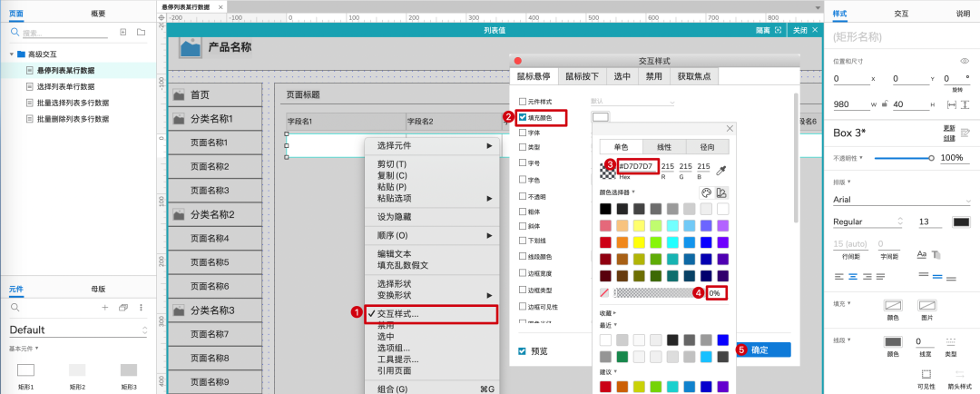
Task: Click the add page icon in Pages panel
Action: coord(123,32)
